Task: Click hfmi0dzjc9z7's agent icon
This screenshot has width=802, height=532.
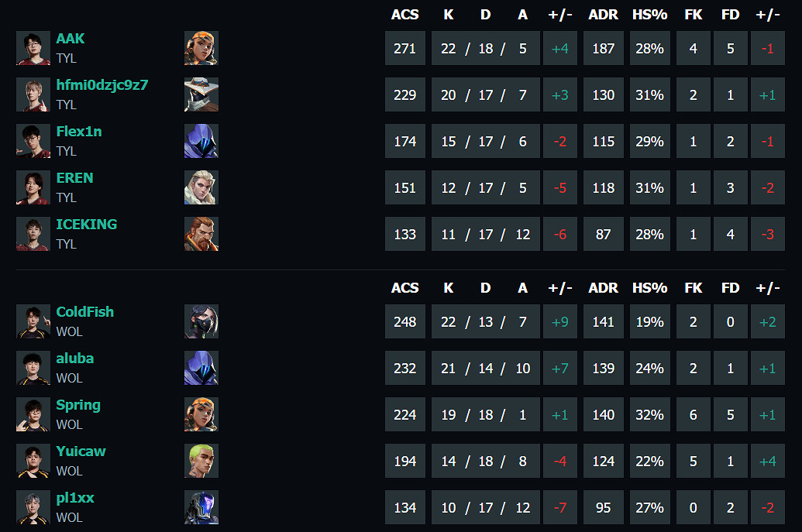Action: (x=201, y=94)
